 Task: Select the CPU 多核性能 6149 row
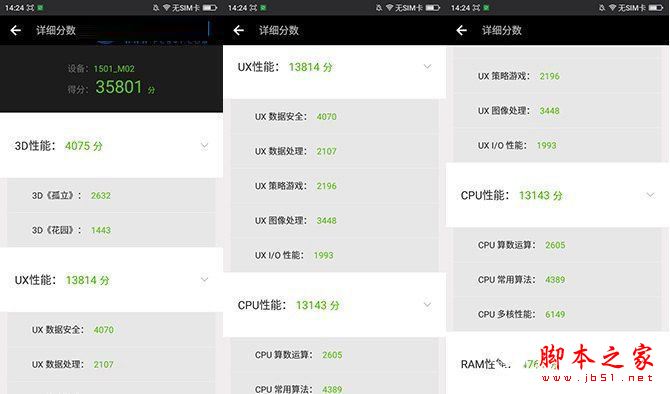click(x=558, y=314)
